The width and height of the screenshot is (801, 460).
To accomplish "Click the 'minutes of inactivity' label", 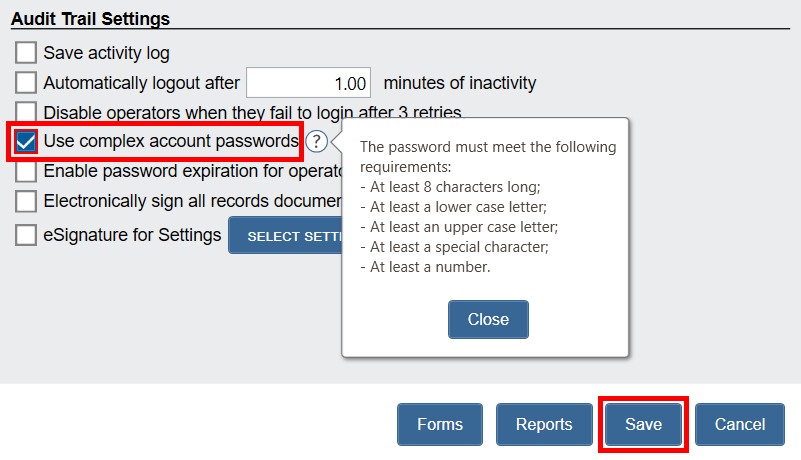I will point(460,83).
